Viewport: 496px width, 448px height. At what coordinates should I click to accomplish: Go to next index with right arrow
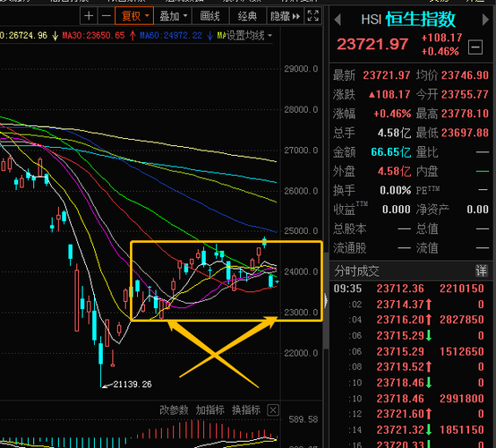(485, 20)
